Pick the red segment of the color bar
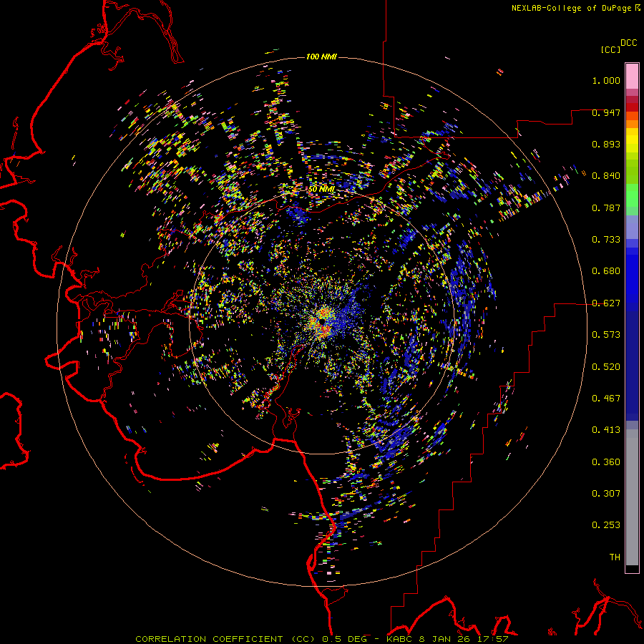This screenshot has height=644, width=644. click(x=632, y=107)
